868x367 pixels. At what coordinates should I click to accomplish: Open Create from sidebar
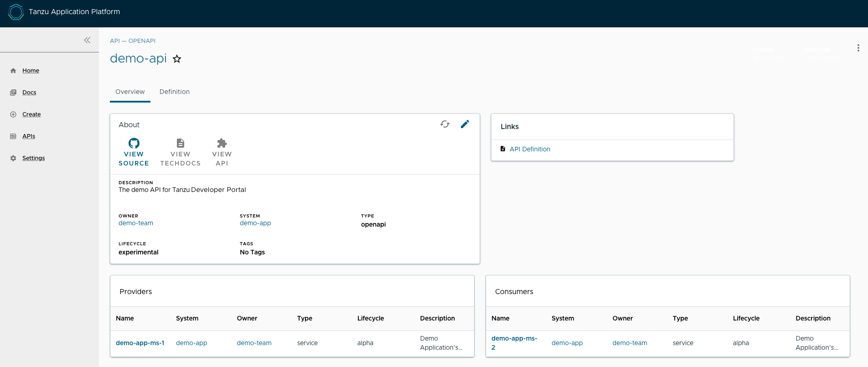click(31, 114)
